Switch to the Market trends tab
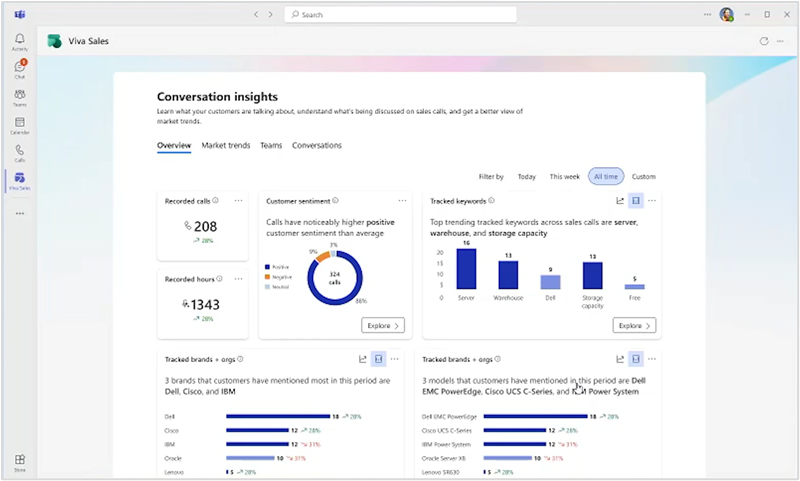800x481 pixels. tap(226, 145)
